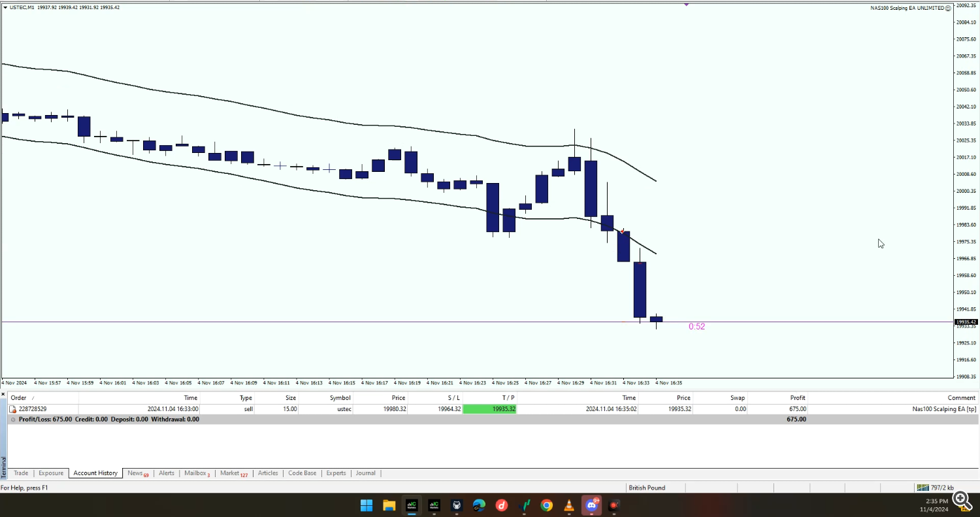Show the Journal tab
The height and width of the screenshot is (517, 980).
click(x=365, y=473)
